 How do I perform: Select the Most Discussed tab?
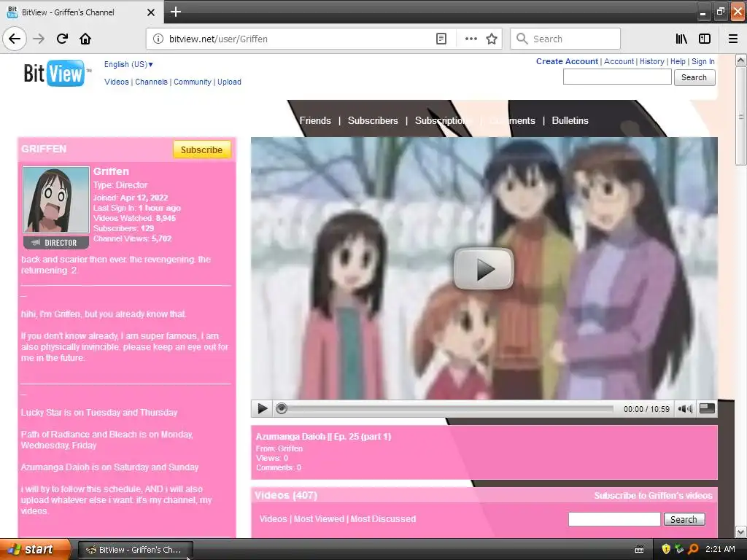[x=383, y=519]
